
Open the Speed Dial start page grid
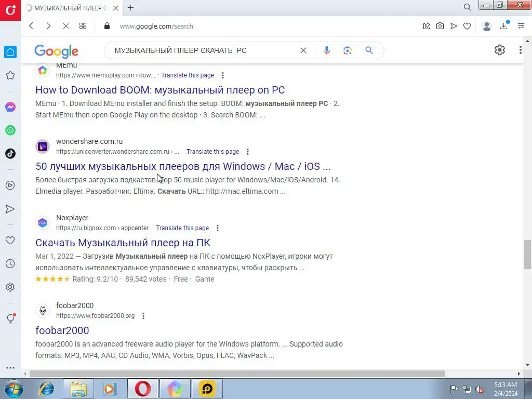(83, 26)
